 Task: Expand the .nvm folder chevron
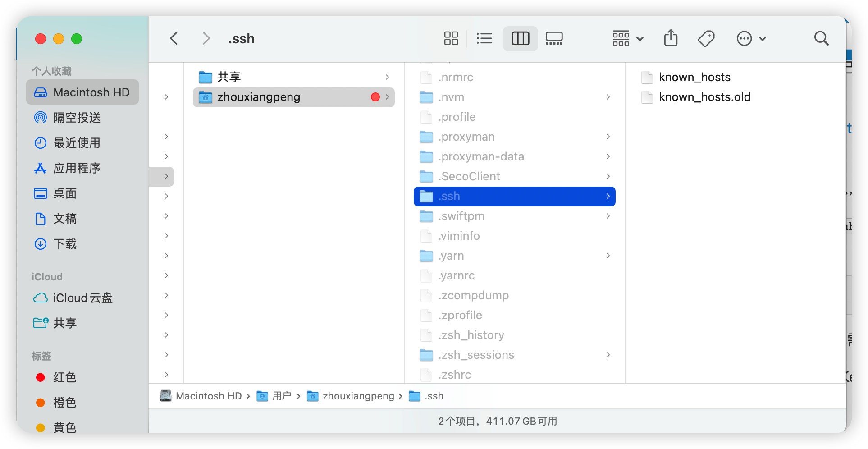click(x=608, y=97)
